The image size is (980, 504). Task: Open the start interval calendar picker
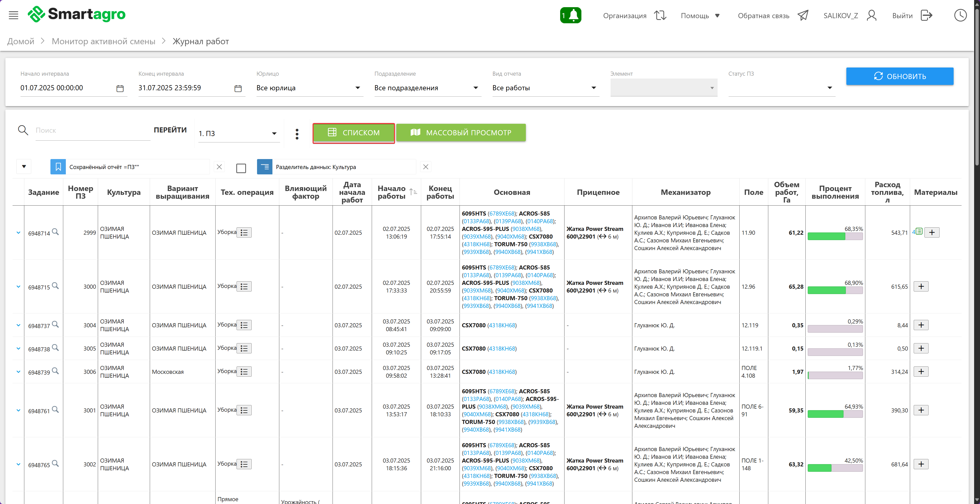(x=120, y=88)
